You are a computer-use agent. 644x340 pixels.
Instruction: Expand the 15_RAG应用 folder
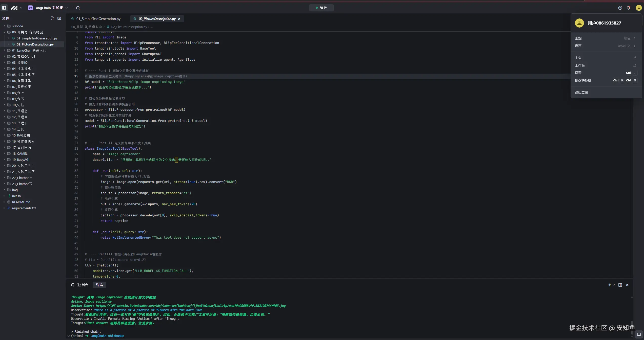click(21, 135)
